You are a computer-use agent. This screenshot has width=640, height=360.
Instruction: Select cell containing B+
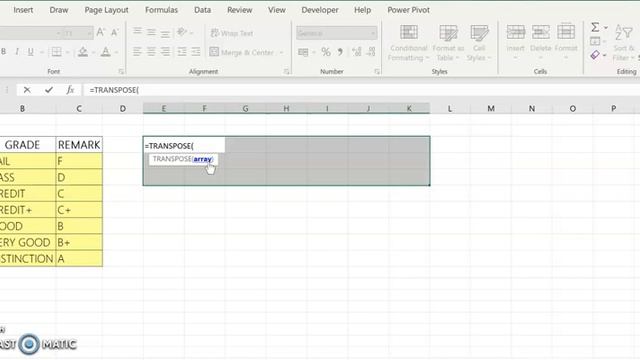pos(79,242)
